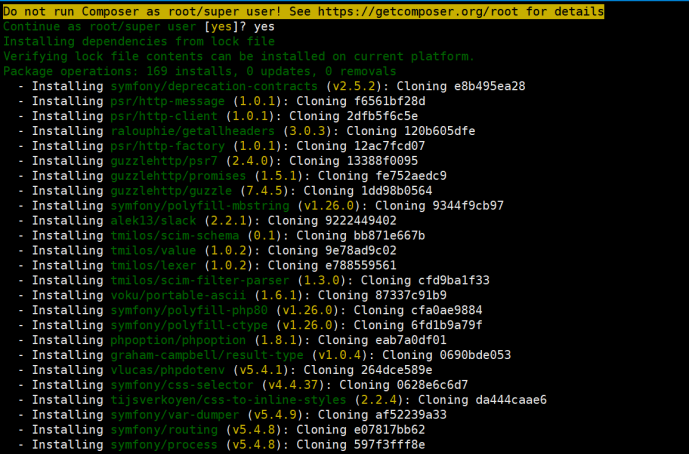This screenshot has width=690, height=454.
Task: Select the commit hash cfa0ae9884
Action: (447, 311)
